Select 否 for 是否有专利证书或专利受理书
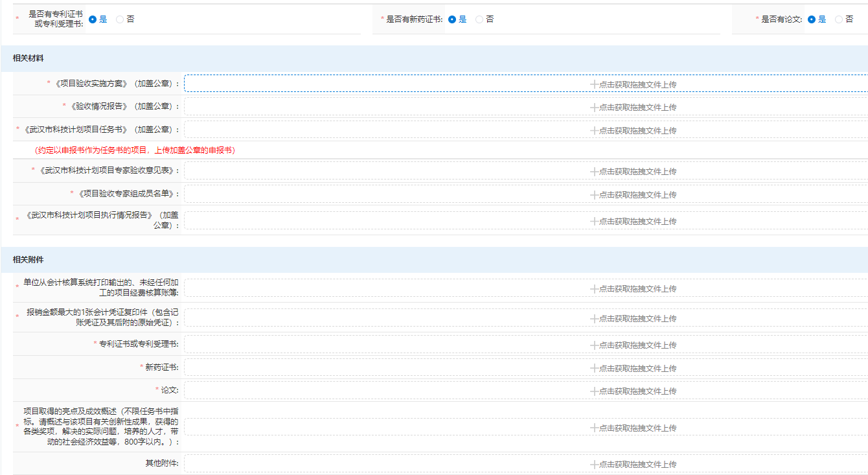 click(x=120, y=19)
